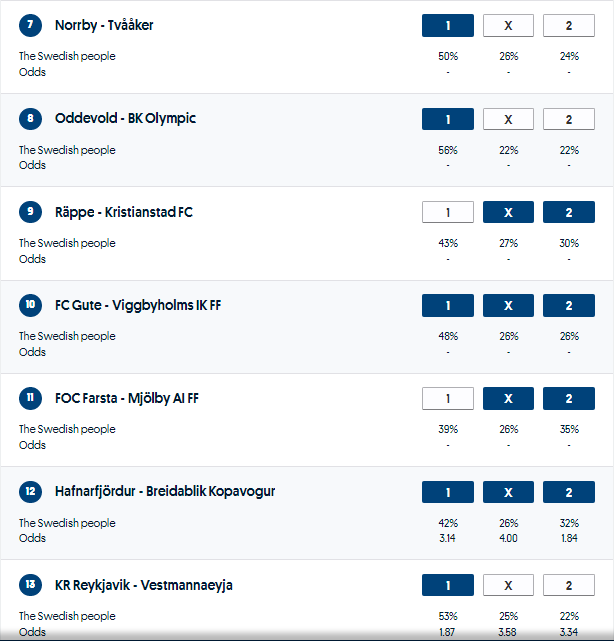
Task: Click the match number 7 badge
Action: point(31,26)
